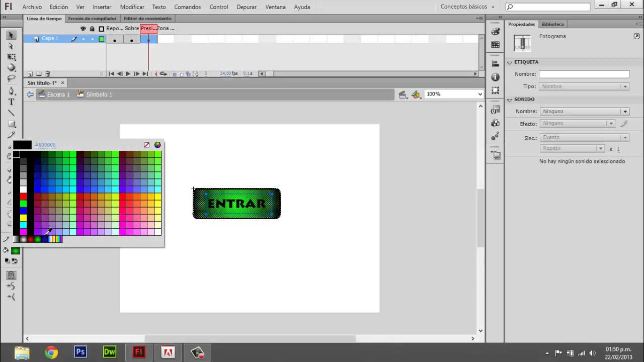Toggle Capa 1 outline color square

pyautogui.click(x=101, y=39)
